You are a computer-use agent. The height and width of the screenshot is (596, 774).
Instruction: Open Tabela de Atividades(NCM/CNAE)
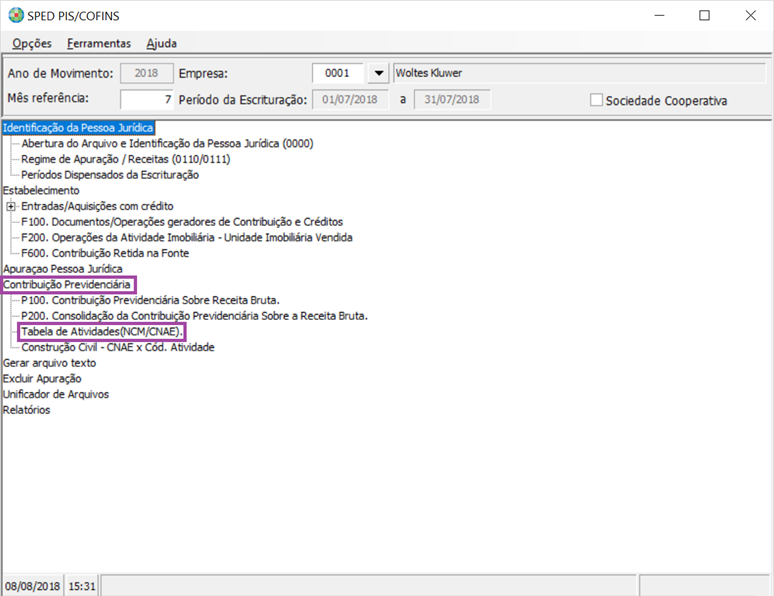(x=101, y=332)
